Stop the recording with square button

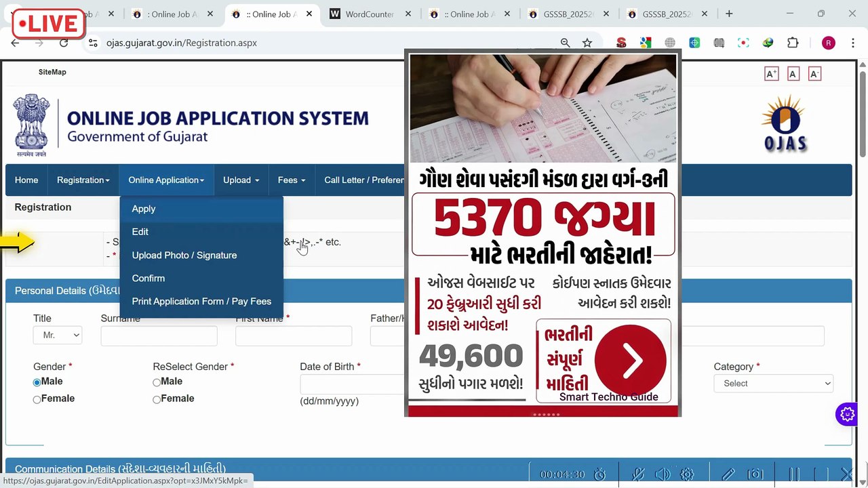click(x=821, y=474)
